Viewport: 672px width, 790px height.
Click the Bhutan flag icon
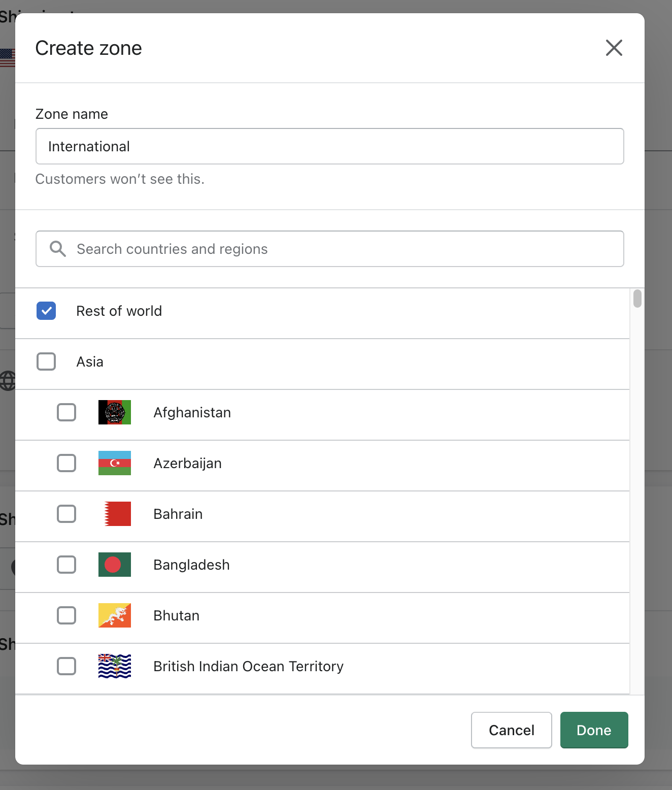point(115,615)
